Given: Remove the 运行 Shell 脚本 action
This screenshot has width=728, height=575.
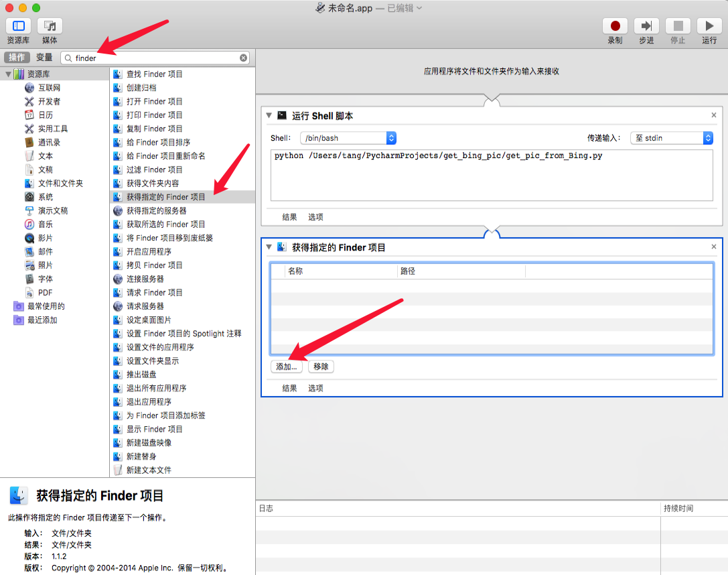Looking at the screenshot, I should [714, 115].
